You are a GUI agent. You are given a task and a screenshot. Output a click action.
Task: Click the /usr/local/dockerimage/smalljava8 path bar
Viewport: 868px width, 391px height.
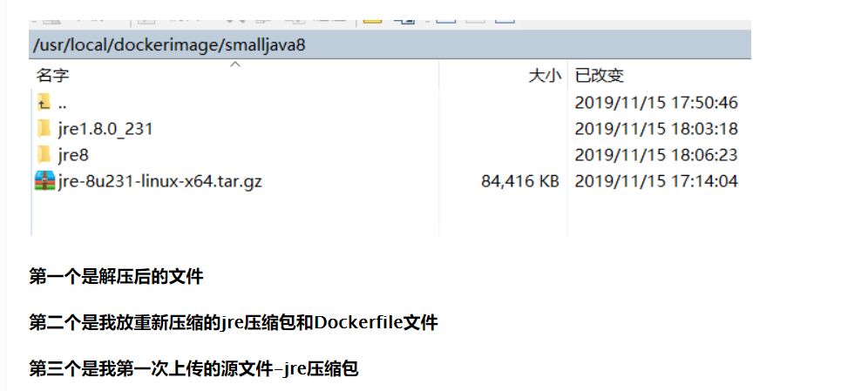390,44
